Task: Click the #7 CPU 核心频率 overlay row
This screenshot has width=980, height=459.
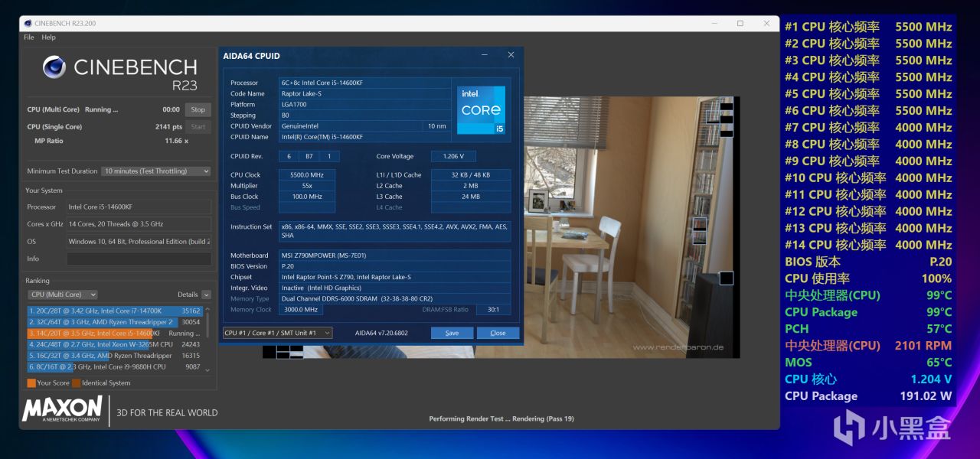Action: [x=868, y=127]
